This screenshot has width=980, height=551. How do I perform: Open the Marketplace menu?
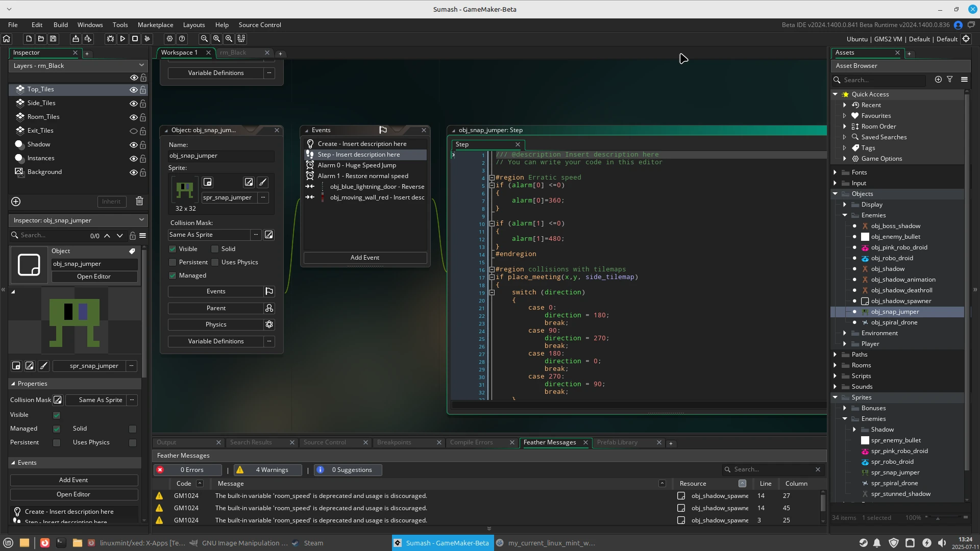tap(155, 24)
